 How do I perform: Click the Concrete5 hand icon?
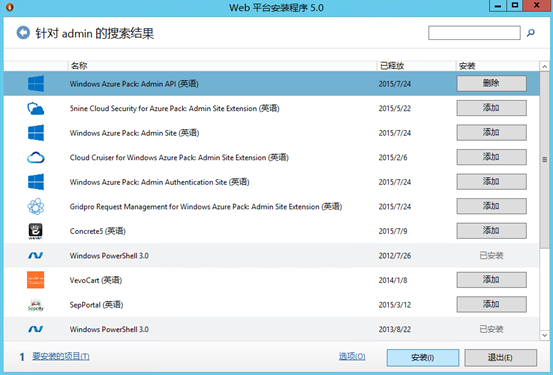(36, 231)
